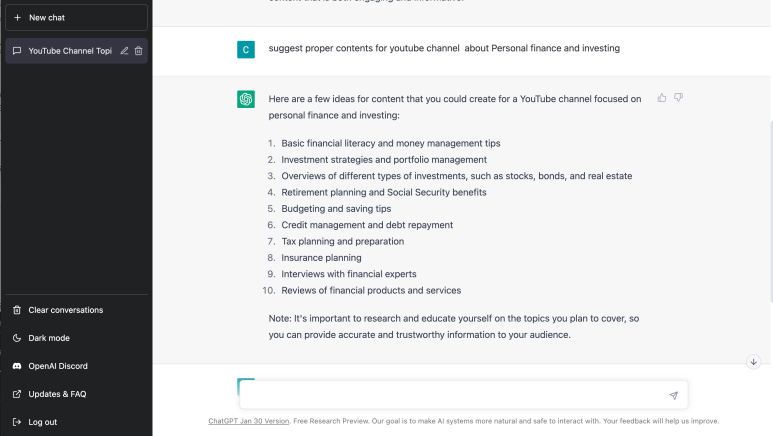Image resolution: width=773 pixels, height=436 pixels.
Task: Select Clear conversations in sidebar
Action: click(x=65, y=310)
